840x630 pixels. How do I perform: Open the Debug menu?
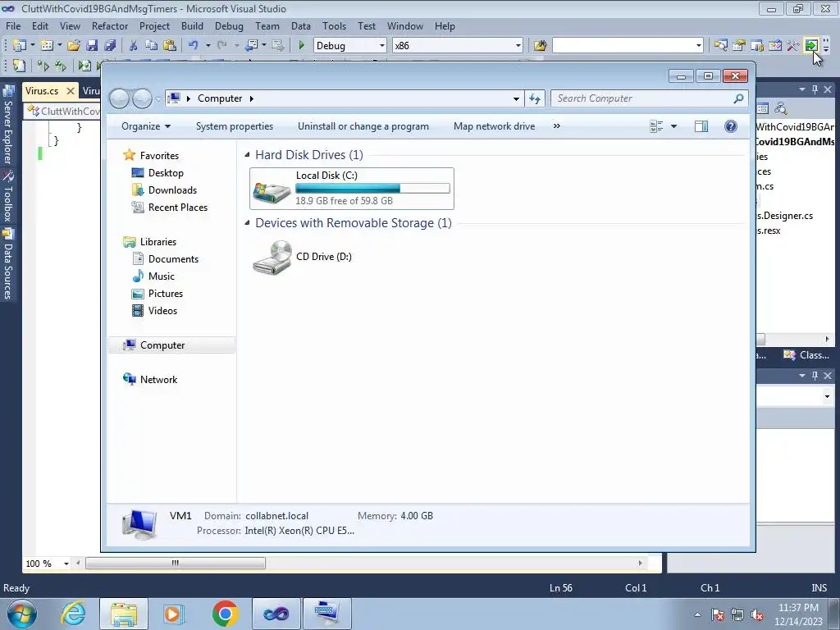[x=229, y=26]
